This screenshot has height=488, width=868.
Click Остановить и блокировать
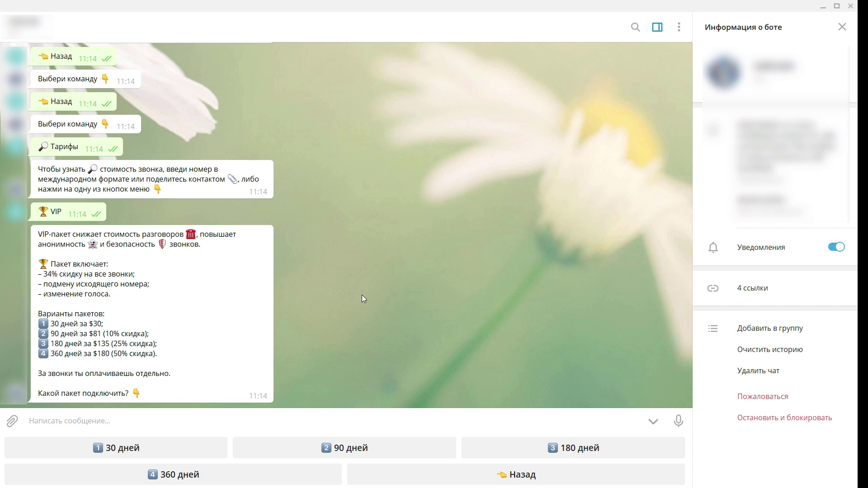784,418
